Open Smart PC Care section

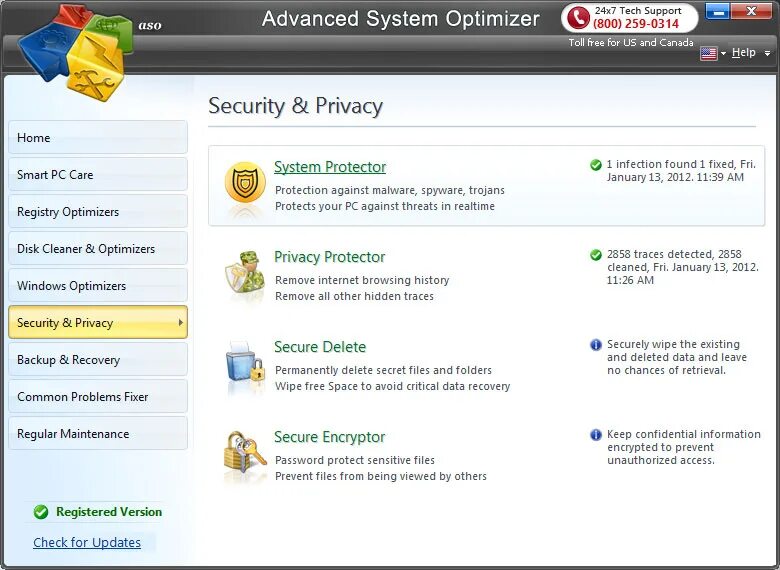coord(98,174)
